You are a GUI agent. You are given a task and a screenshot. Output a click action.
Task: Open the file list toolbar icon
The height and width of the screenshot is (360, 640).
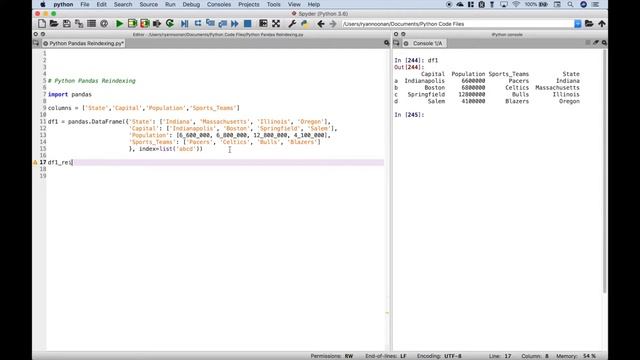91,24
